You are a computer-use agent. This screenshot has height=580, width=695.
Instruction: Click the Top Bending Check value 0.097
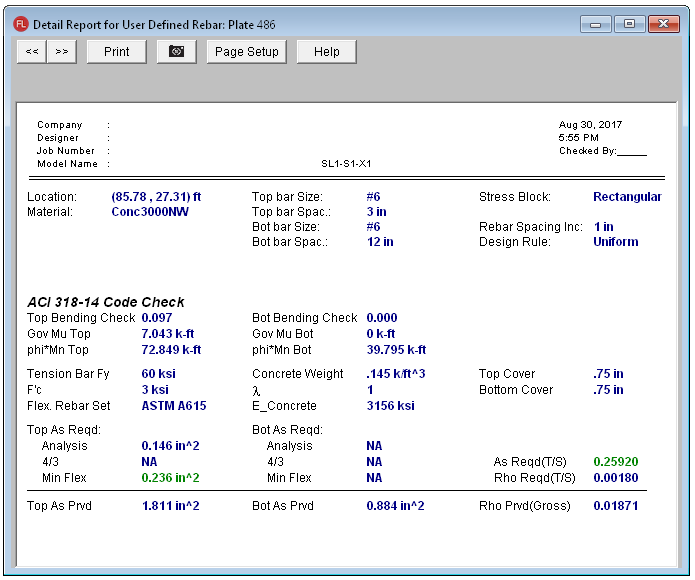coord(157,318)
